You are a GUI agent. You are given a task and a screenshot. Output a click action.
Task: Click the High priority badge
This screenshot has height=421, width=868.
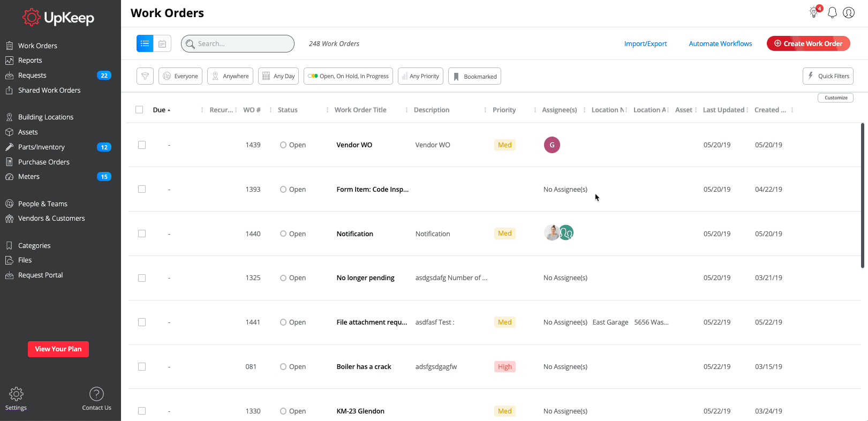504,366
